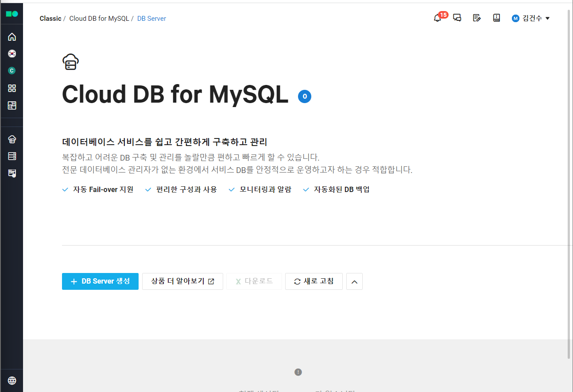573x392 pixels.
Task: Go to the home icon in sidebar
Action: point(12,37)
